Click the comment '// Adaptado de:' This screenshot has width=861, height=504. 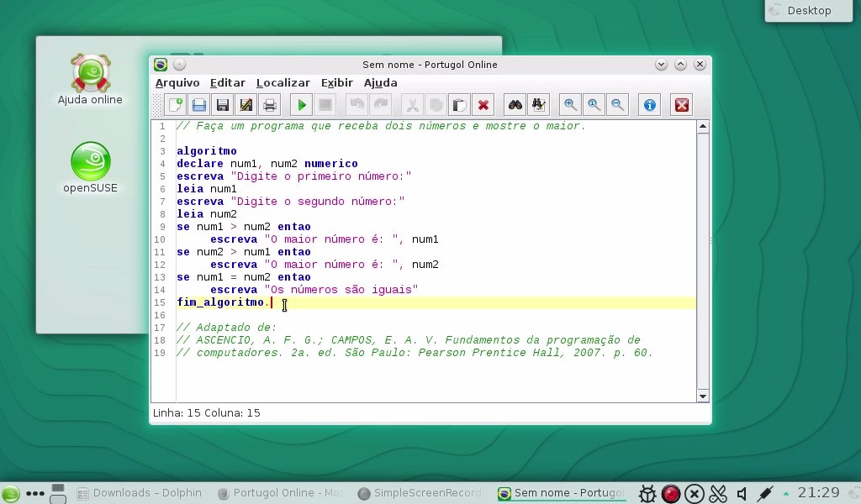coord(227,328)
